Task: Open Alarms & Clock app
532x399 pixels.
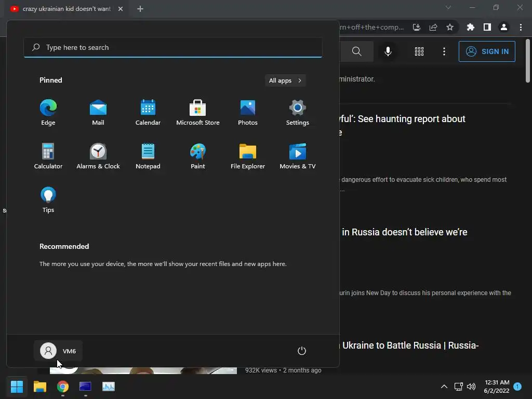Action: pos(98,156)
